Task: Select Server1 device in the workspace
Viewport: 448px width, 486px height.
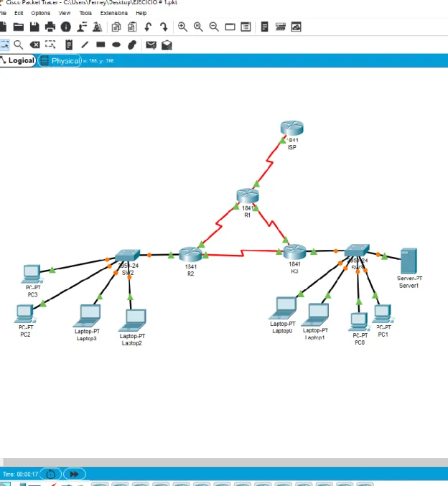Action: tap(409, 261)
